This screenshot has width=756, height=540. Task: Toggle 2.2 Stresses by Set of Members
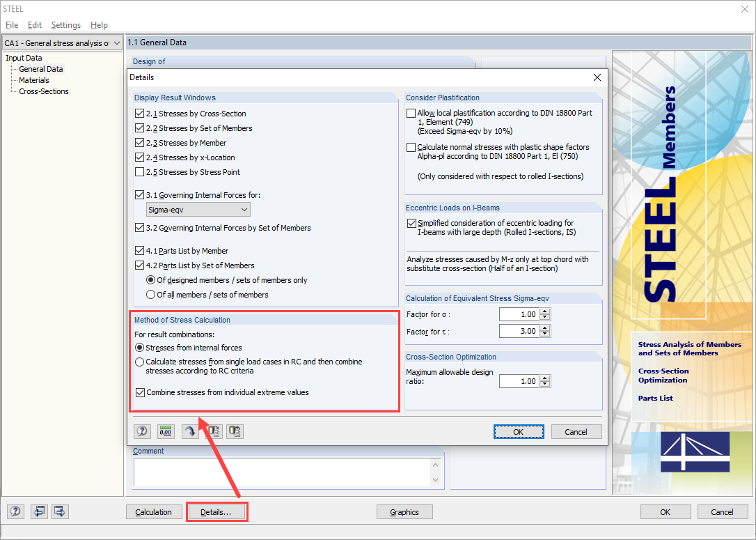(140, 128)
